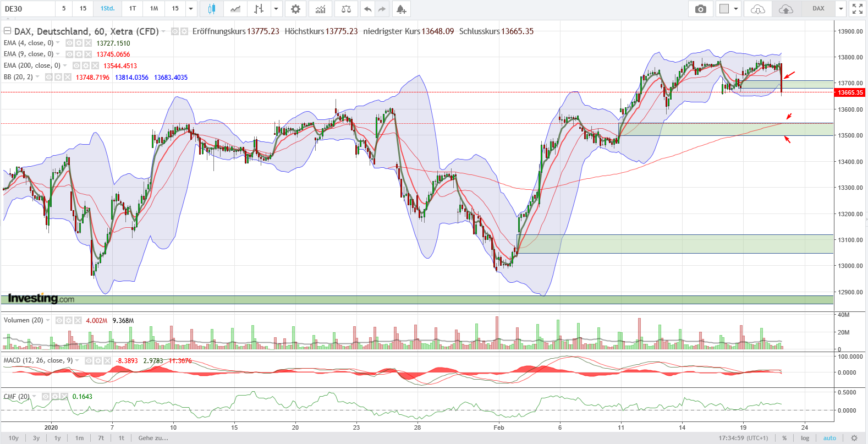Screen dimensions: 868x444
Task: Hide the Bollinger Bands overlay
Action: tap(49, 77)
